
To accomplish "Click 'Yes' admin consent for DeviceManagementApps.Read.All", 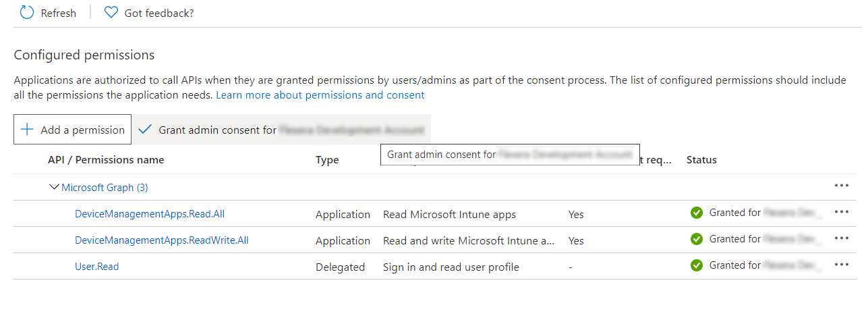I will pos(576,215).
